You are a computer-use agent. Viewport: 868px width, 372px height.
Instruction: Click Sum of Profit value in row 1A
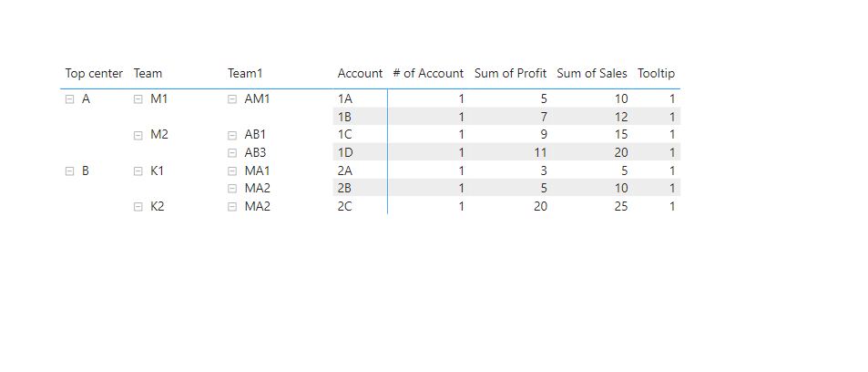pos(544,99)
